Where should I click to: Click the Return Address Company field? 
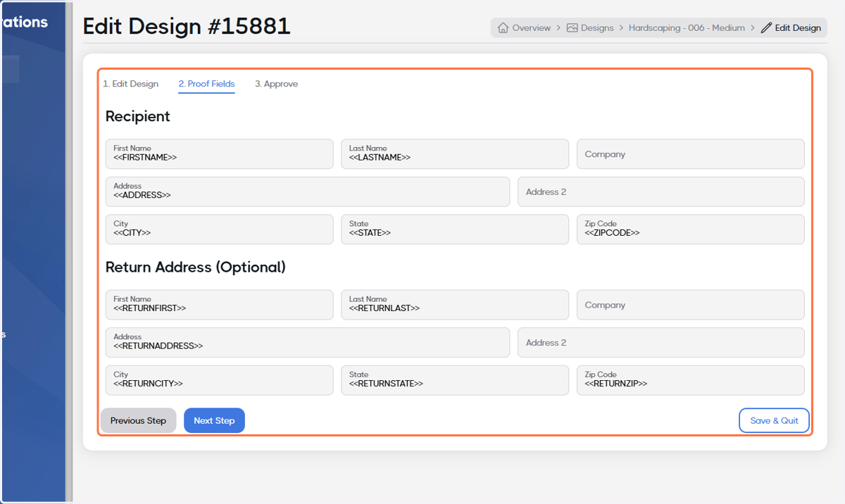tap(690, 305)
